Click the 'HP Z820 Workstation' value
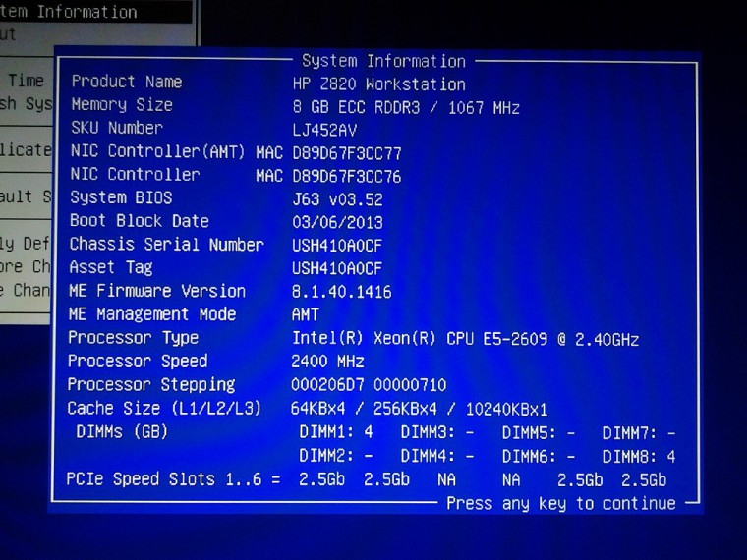Screen dimensions: 747x560 tap(378, 84)
